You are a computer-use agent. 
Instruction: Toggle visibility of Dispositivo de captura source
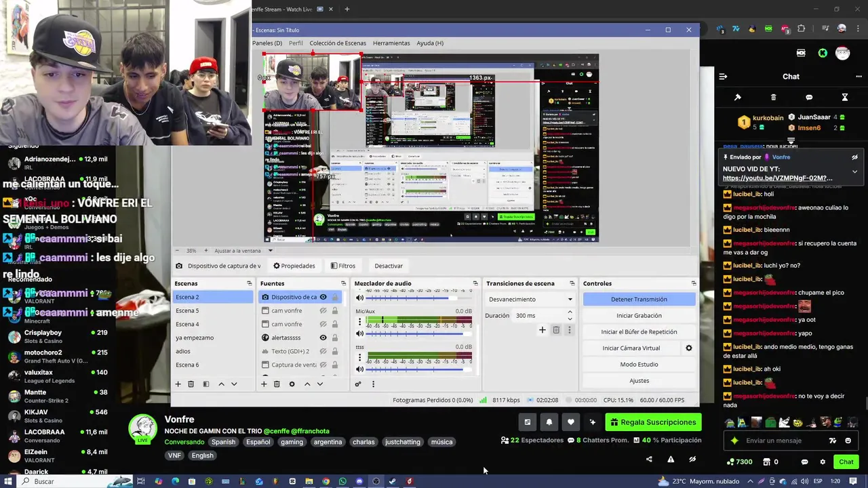tap(323, 297)
